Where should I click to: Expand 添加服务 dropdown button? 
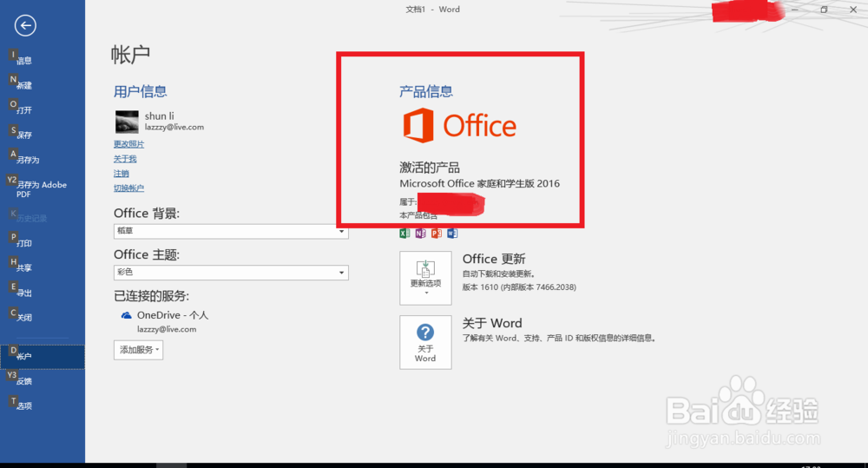(138, 349)
